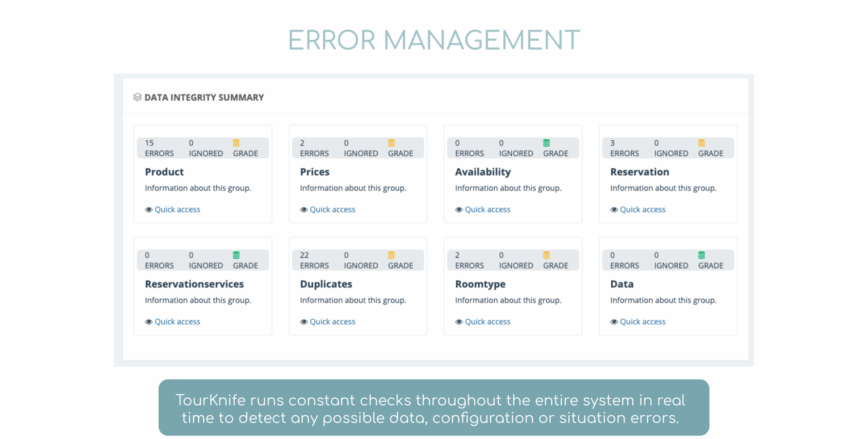Image resolution: width=868 pixels, height=439 pixels.
Task: Click the green grade icon on Data
Action: [702, 255]
